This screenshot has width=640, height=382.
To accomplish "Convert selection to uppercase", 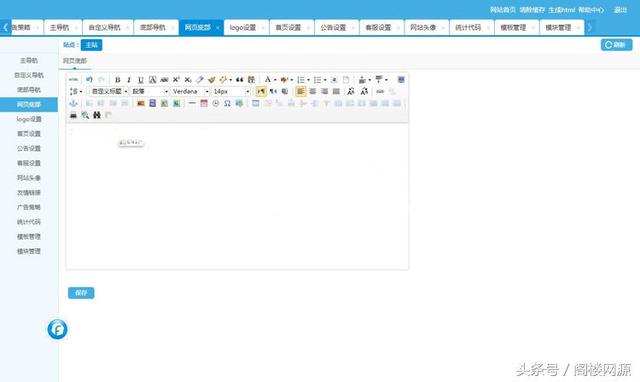I will click(x=351, y=91).
